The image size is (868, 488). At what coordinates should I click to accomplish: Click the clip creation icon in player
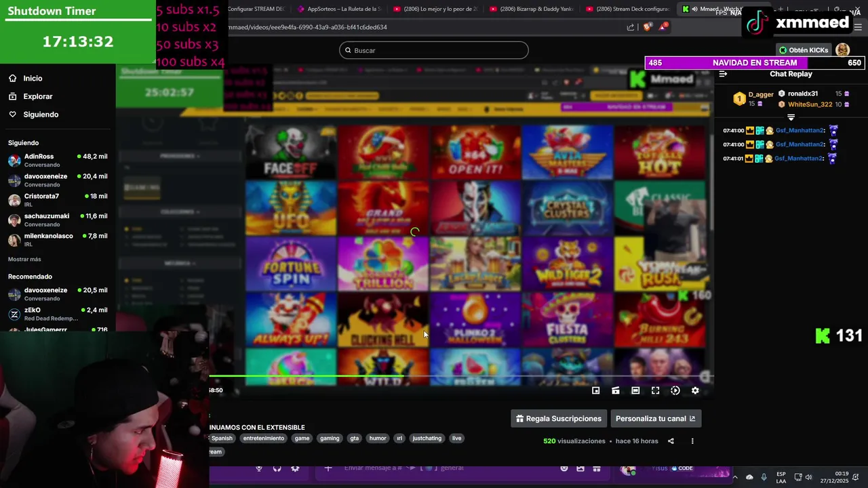[x=616, y=390]
